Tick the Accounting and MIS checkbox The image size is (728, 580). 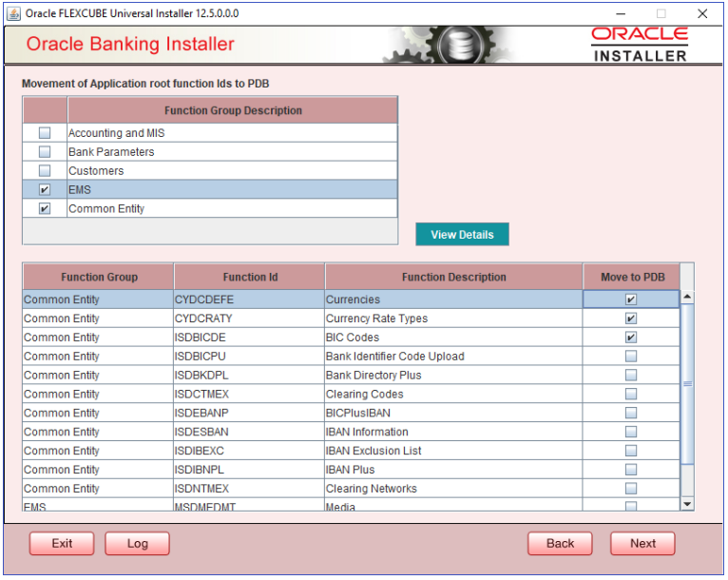tap(45, 133)
